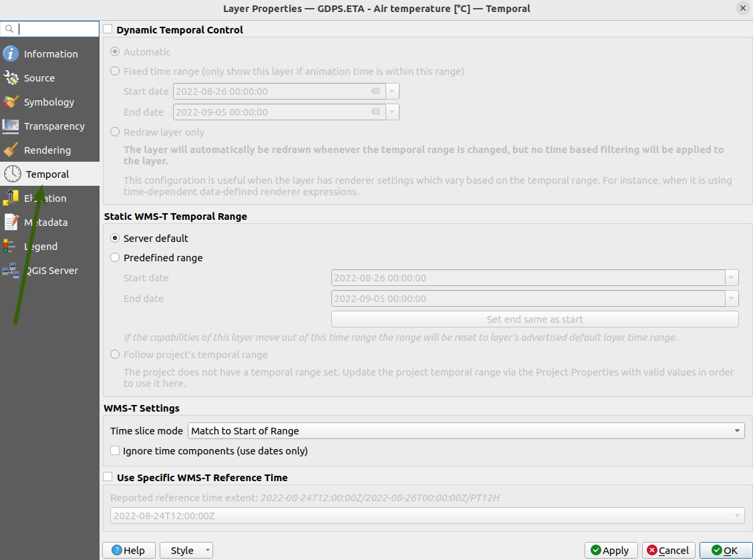753x560 pixels.
Task: Click the Help button
Action: coord(128,550)
